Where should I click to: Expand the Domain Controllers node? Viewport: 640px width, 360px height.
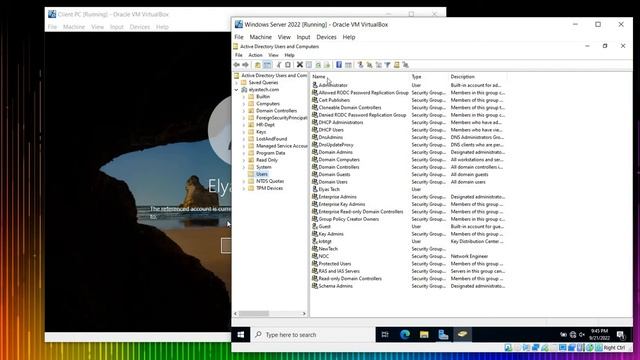click(244, 111)
